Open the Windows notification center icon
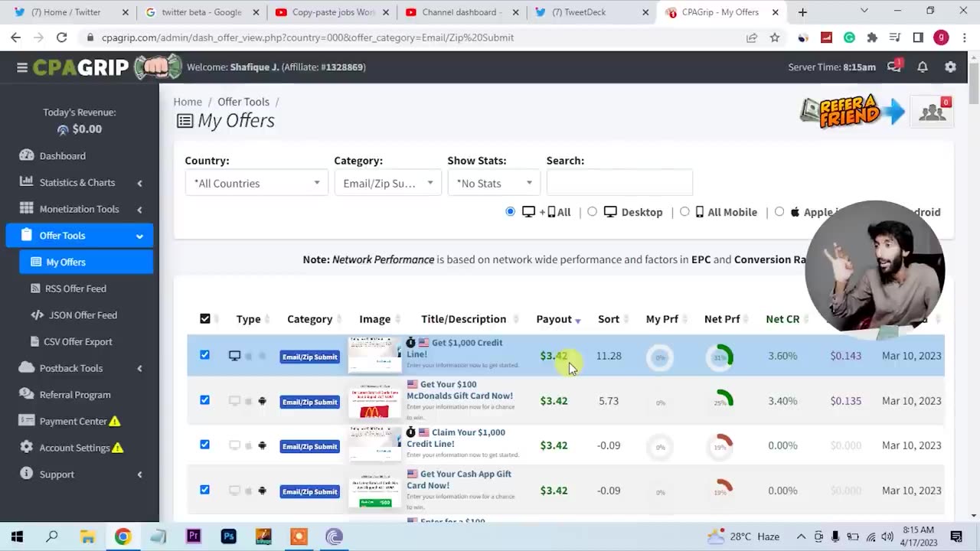Viewport: 980px width, 551px height. click(956, 536)
